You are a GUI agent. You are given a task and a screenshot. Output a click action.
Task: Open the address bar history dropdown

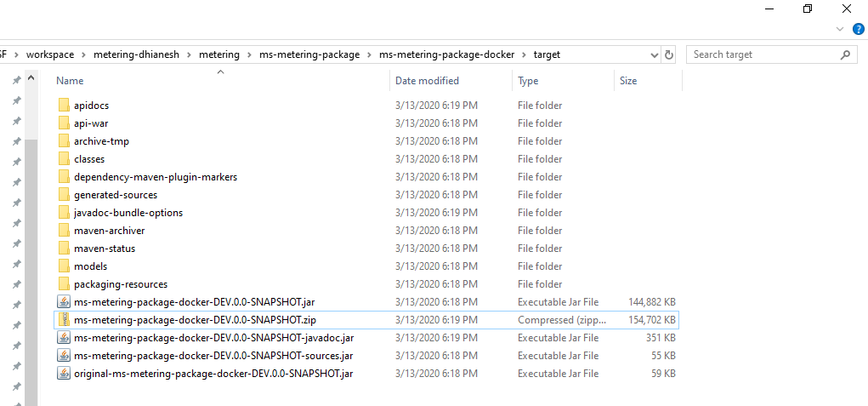click(653, 54)
